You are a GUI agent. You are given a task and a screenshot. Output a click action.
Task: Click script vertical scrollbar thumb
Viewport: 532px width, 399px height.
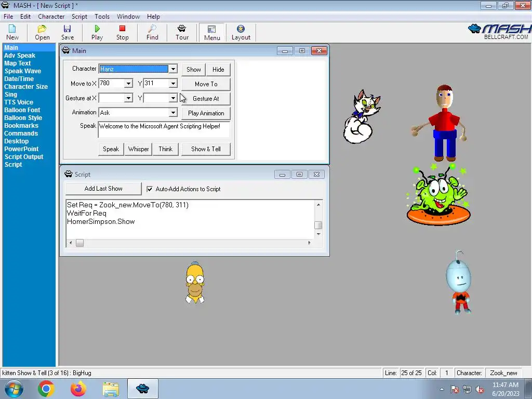(318, 225)
